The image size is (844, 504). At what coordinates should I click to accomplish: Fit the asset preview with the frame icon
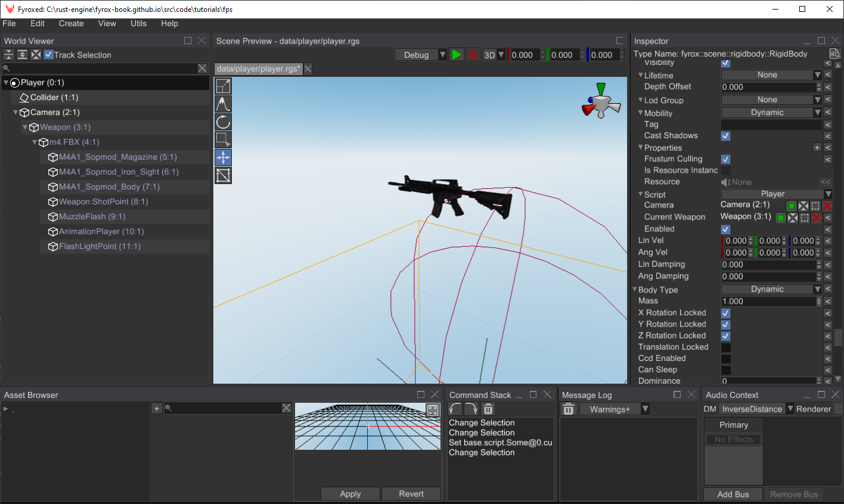(433, 410)
